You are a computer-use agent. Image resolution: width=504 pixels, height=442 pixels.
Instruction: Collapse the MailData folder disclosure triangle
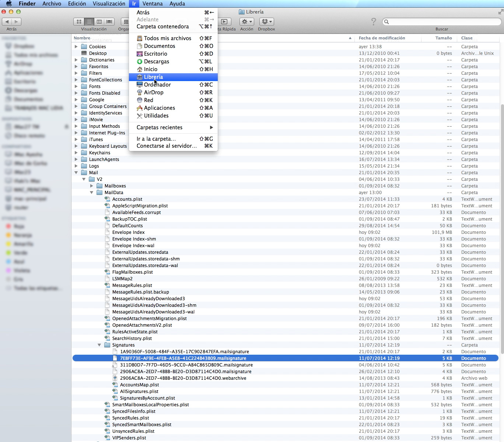tap(92, 193)
